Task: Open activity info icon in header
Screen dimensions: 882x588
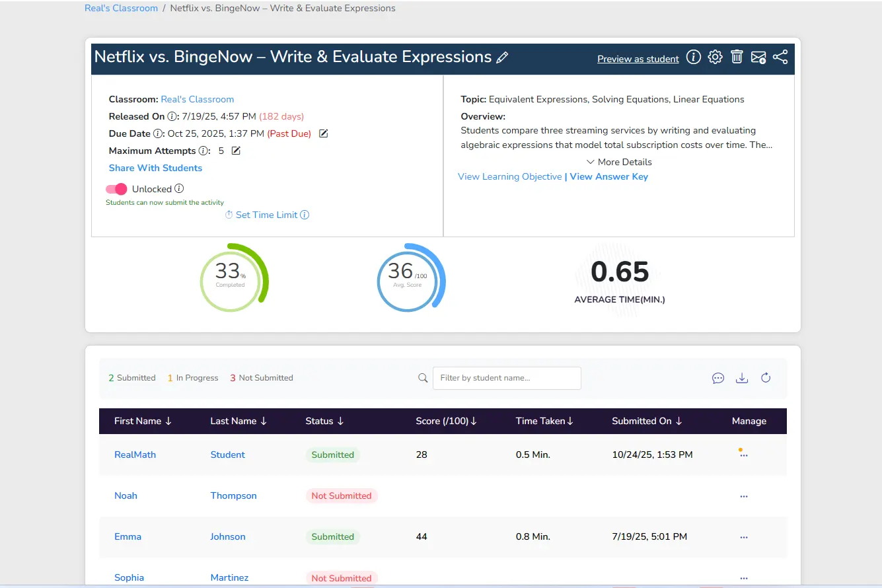Action: [693, 57]
